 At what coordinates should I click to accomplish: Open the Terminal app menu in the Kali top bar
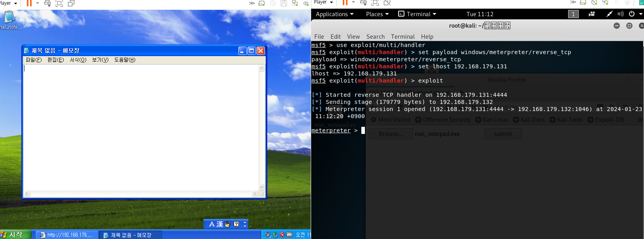point(417,14)
